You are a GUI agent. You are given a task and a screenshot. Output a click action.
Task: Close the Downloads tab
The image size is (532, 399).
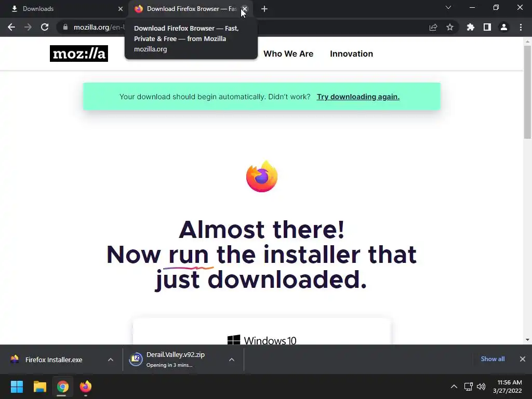coord(121,9)
